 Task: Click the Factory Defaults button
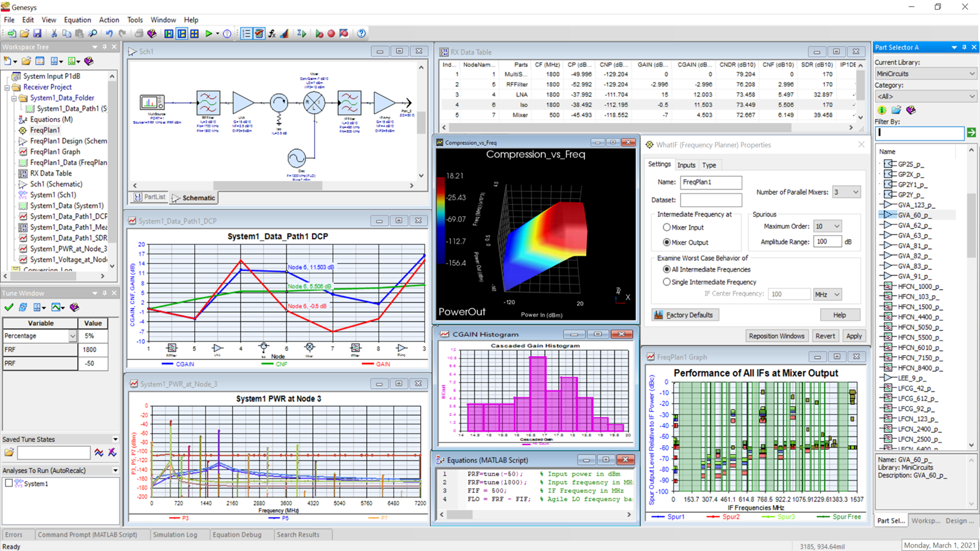685,315
